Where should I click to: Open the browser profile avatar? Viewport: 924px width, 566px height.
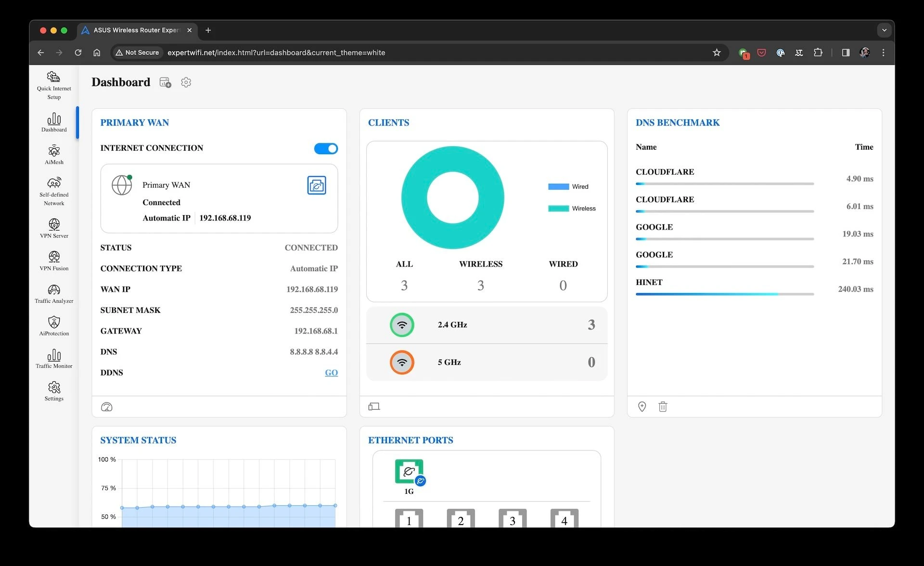(x=864, y=52)
